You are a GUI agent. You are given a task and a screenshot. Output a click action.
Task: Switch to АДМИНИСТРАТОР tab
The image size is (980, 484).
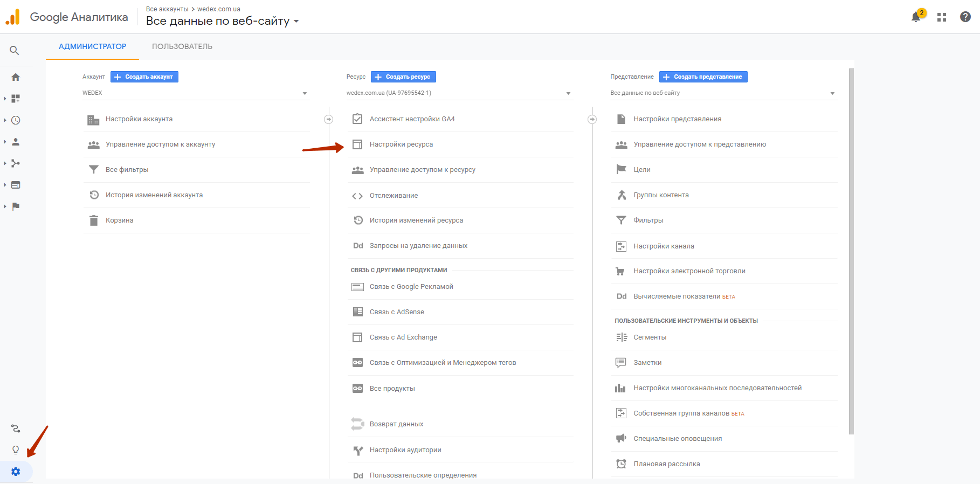pos(92,47)
